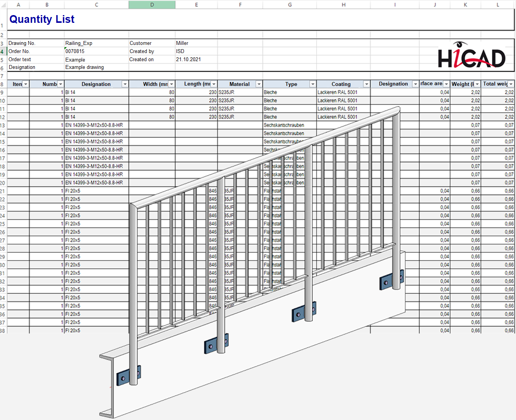Select Bl 14 cell in row 9

96,92
